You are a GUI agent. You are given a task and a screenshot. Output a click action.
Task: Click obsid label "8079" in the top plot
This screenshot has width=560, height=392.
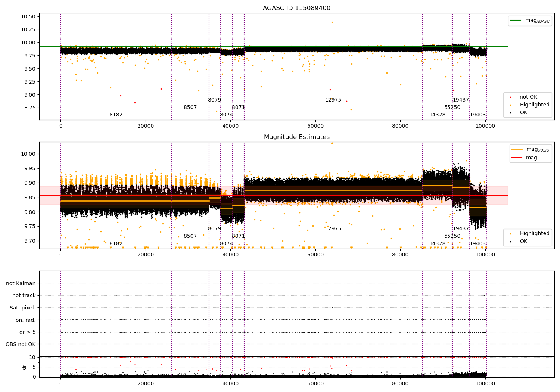pyautogui.click(x=214, y=100)
